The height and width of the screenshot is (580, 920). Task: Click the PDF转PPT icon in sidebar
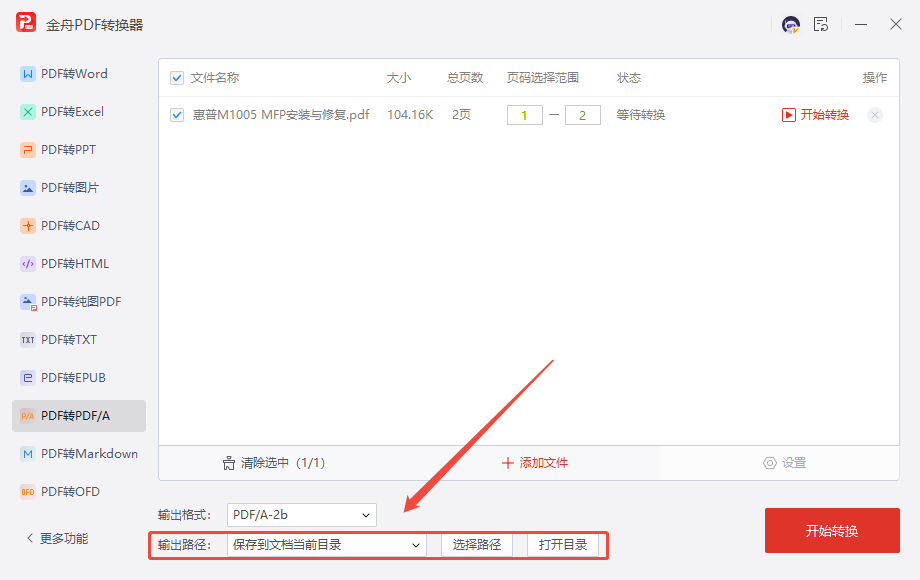[28, 150]
